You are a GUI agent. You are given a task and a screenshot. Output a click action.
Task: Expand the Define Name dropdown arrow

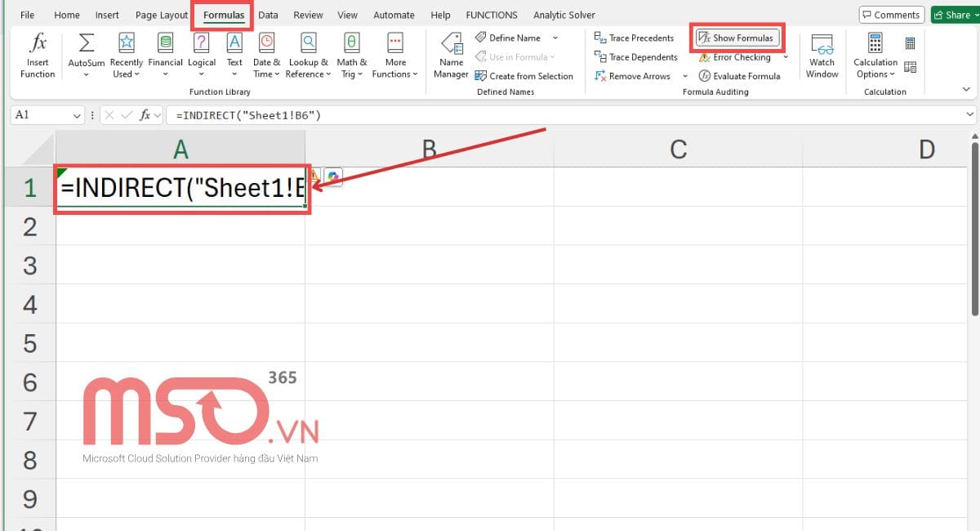[x=555, y=38]
